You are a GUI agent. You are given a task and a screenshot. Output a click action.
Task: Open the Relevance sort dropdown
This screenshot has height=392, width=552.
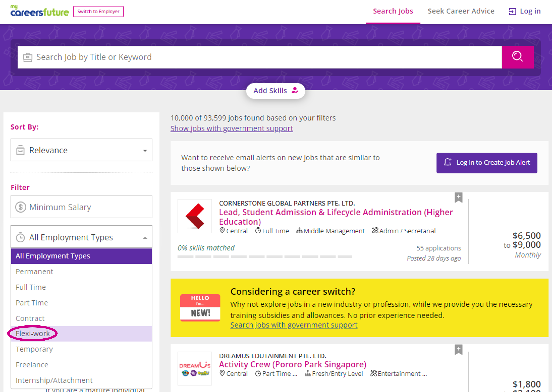pyautogui.click(x=81, y=150)
